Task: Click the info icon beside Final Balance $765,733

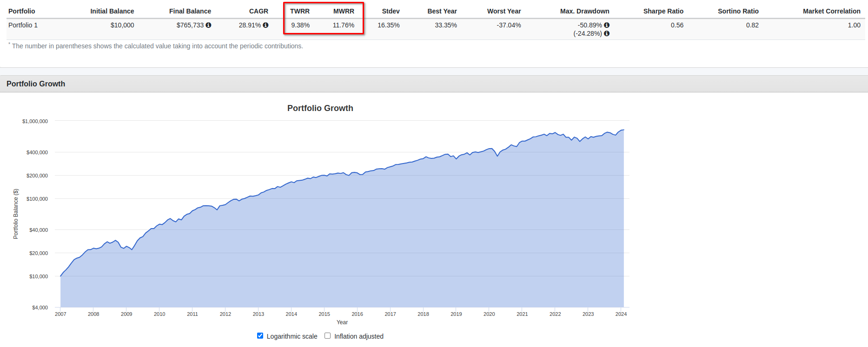Action: tap(208, 25)
